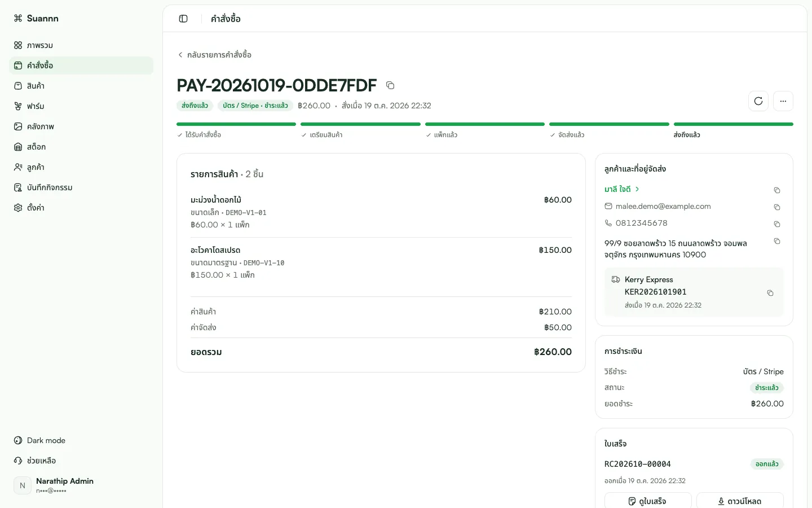Open คลังภาพ gallery in sidebar
This screenshot has width=812, height=508.
coord(81,126)
